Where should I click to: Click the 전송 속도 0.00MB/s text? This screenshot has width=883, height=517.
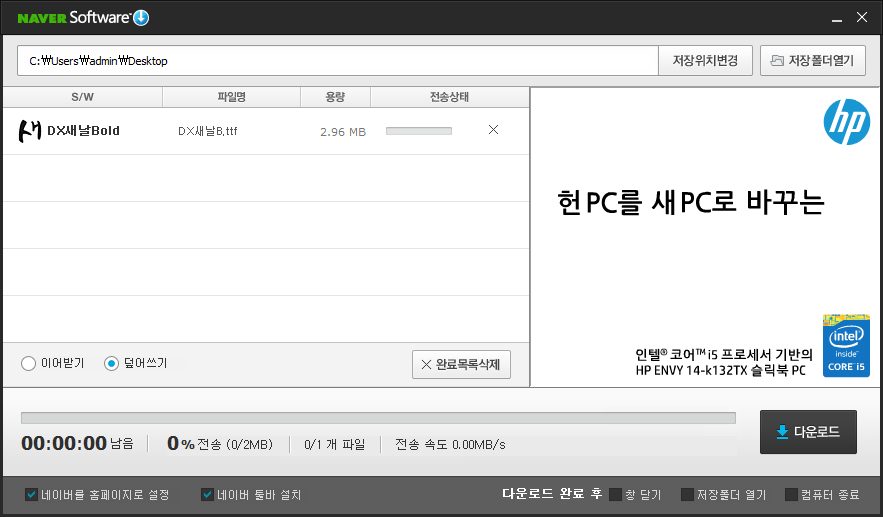451,444
